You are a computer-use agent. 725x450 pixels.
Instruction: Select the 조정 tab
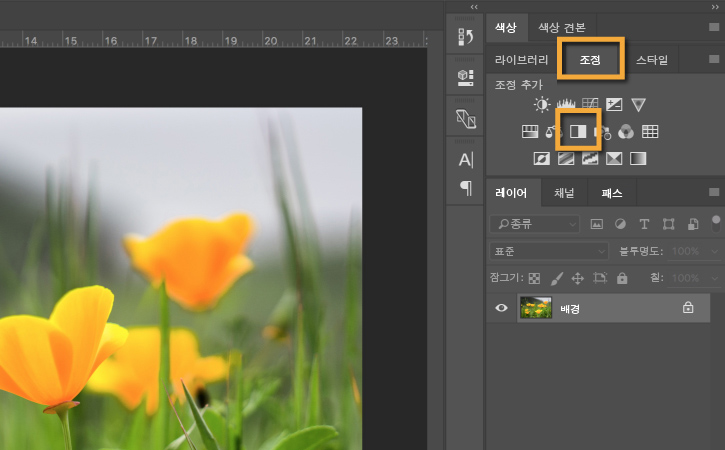(590, 60)
